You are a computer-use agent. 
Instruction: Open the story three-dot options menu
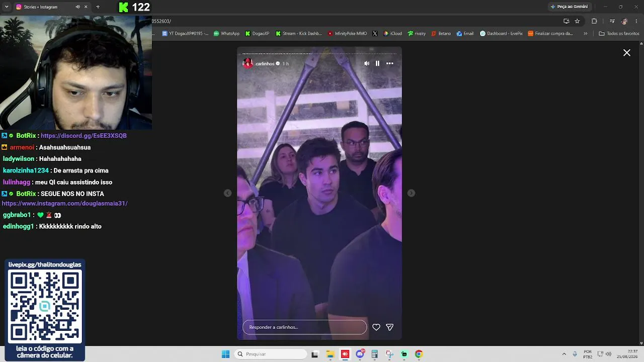coord(389,63)
